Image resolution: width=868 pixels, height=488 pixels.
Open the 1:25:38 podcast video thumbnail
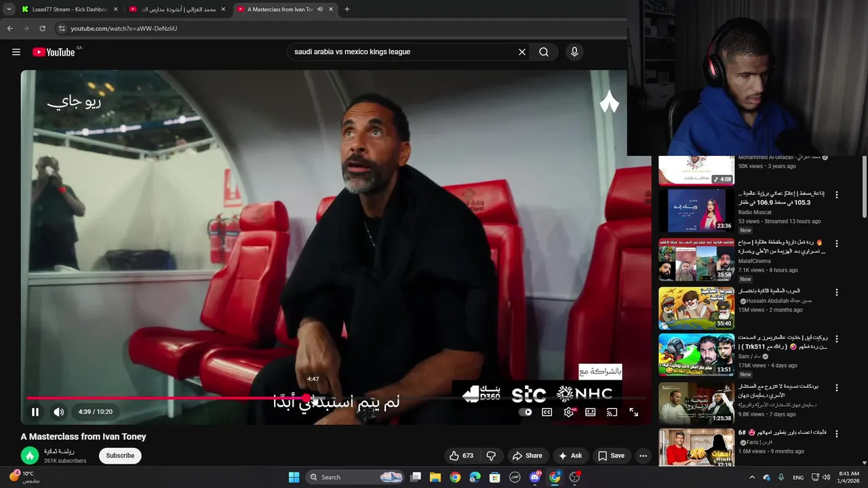696,403
